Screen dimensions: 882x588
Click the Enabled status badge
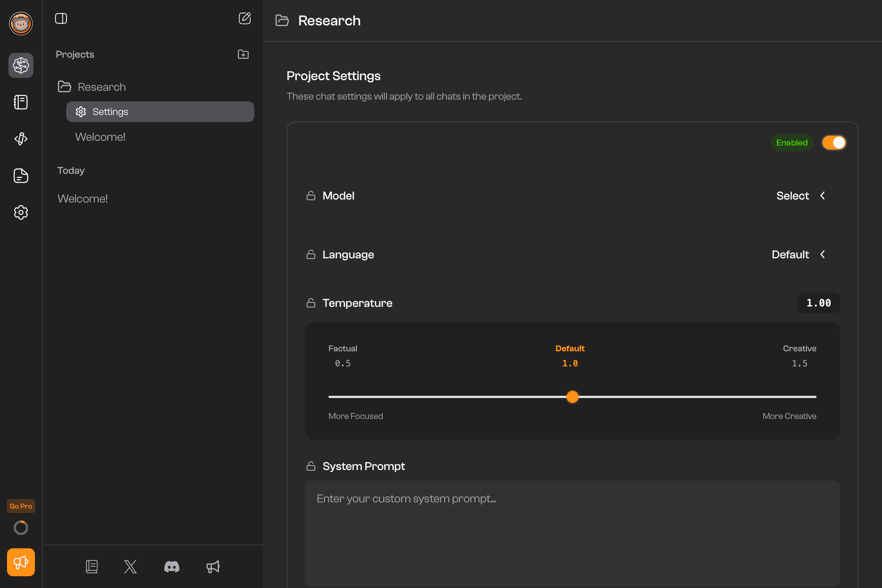(792, 143)
